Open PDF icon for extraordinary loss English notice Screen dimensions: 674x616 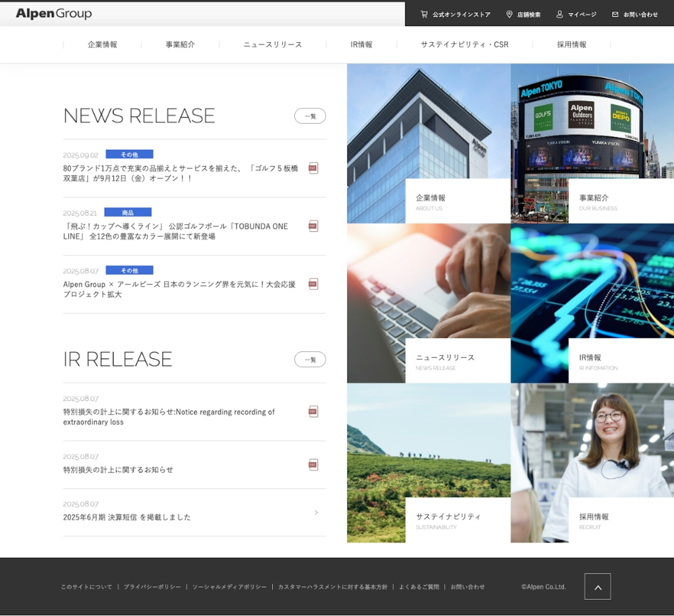click(313, 411)
